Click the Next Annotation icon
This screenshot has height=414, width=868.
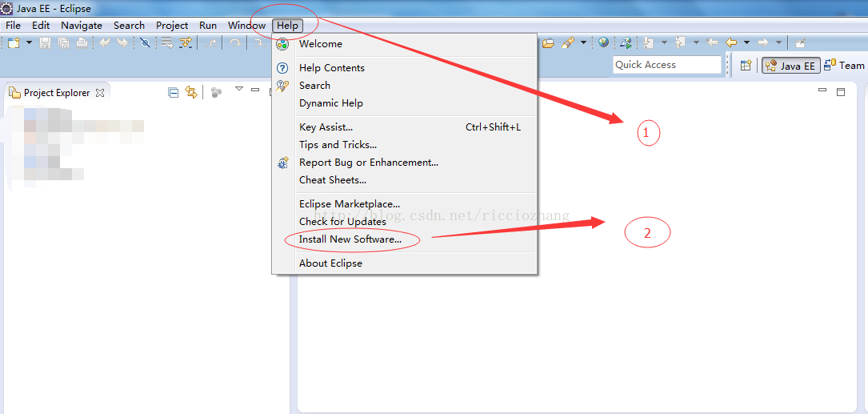coord(648,42)
